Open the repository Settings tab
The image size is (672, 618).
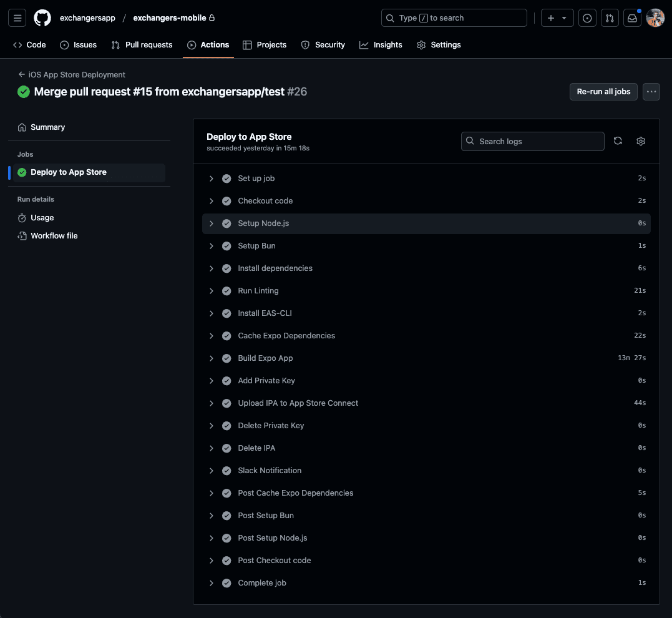(x=439, y=44)
